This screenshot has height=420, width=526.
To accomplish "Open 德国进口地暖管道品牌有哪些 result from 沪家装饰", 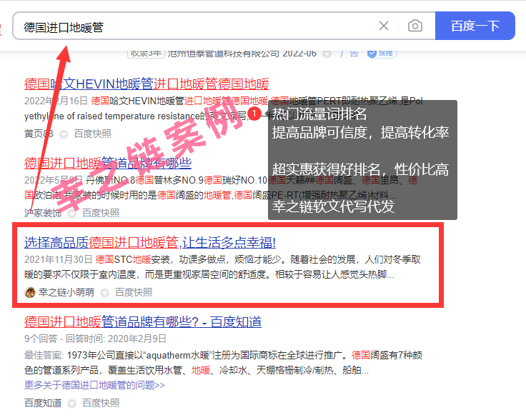I will (108, 164).
